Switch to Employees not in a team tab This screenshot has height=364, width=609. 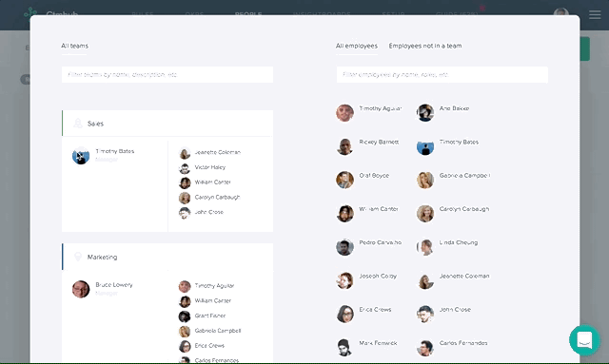pyautogui.click(x=425, y=46)
